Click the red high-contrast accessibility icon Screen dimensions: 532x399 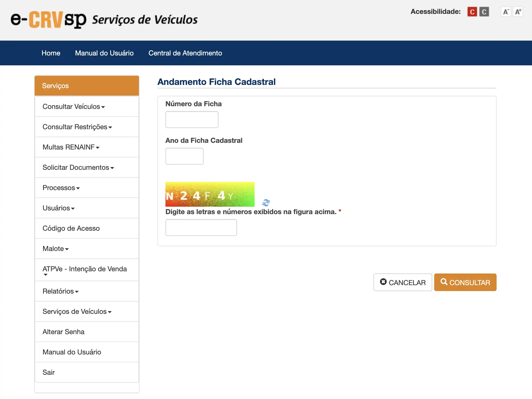[x=472, y=12]
